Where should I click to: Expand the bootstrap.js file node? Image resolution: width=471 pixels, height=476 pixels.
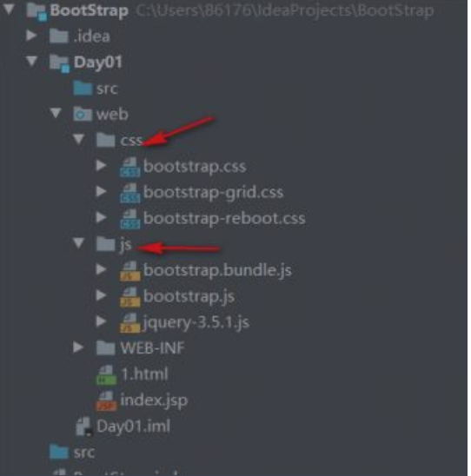(x=102, y=295)
